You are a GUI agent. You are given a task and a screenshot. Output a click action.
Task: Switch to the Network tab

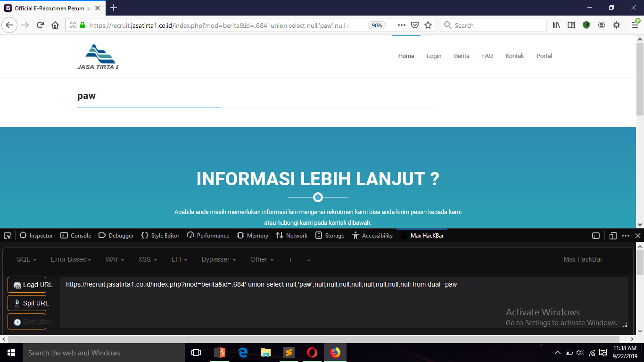pyautogui.click(x=291, y=236)
